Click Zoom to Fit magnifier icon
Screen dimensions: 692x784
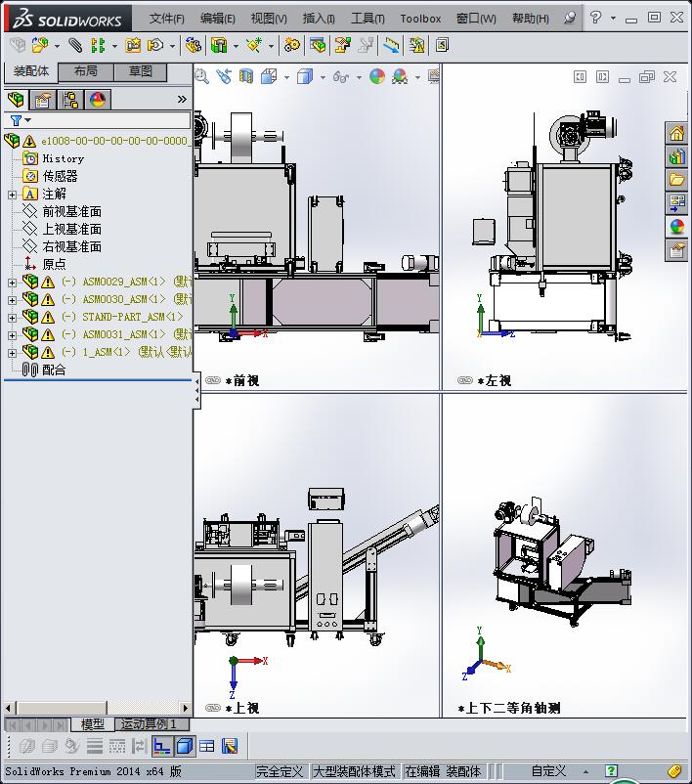click(x=201, y=76)
